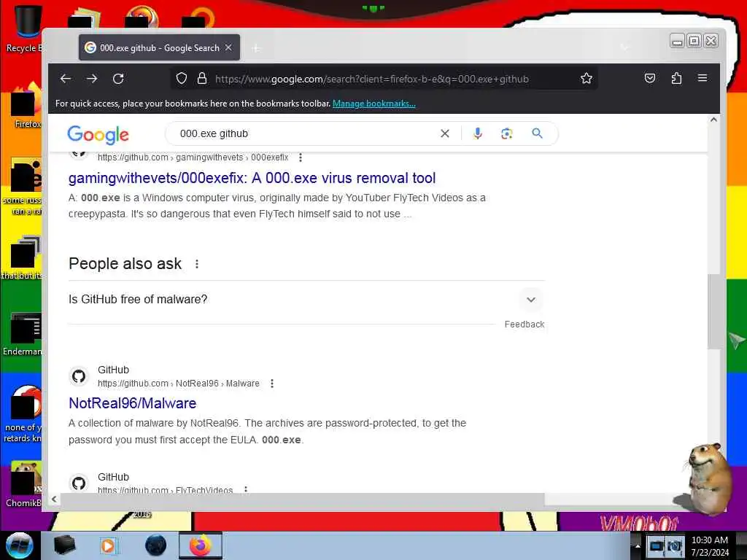Close the 000.exe github tab
Viewport: 747px width, 560px height.
(x=228, y=47)
